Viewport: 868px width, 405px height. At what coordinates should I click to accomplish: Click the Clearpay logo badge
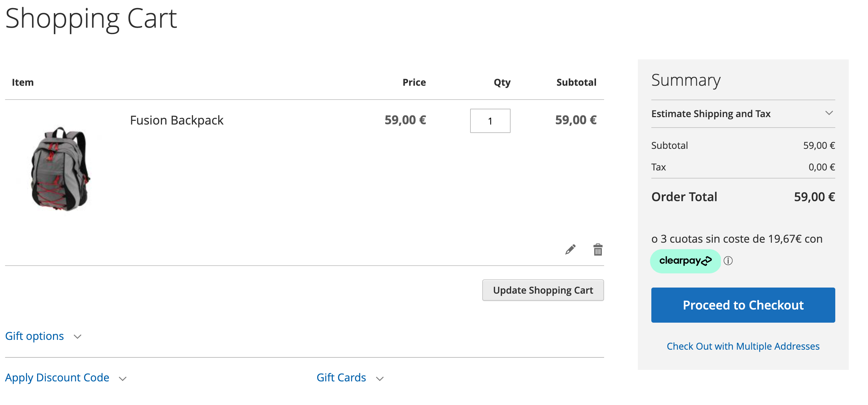(x=685, y=261)
